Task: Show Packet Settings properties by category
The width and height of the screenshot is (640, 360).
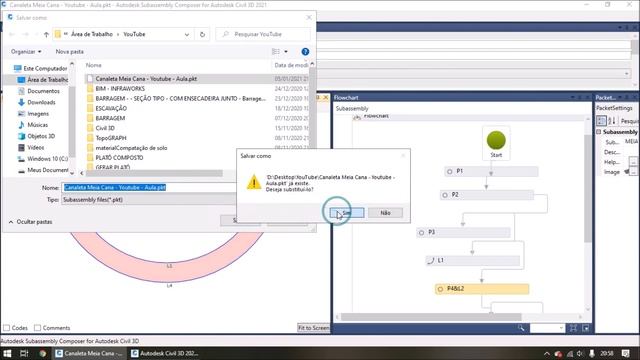Action: point(601,121)
